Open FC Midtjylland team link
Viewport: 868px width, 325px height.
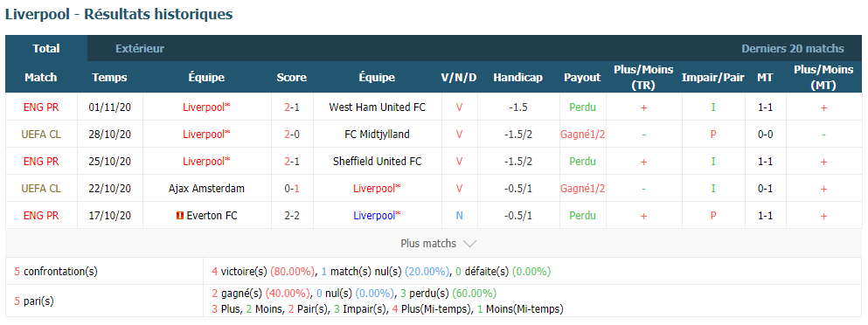click(x=377, y=134)
